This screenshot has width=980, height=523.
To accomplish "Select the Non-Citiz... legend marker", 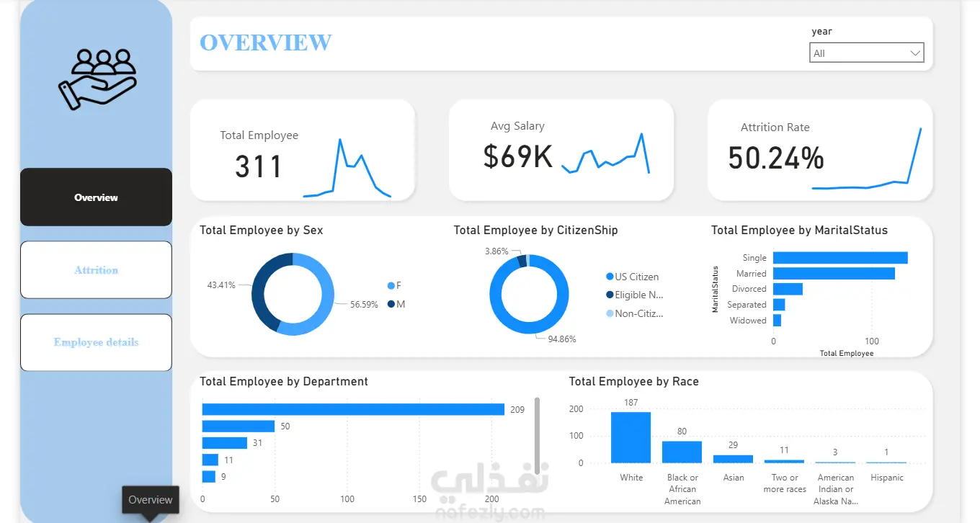I will (x=610, y=313).
